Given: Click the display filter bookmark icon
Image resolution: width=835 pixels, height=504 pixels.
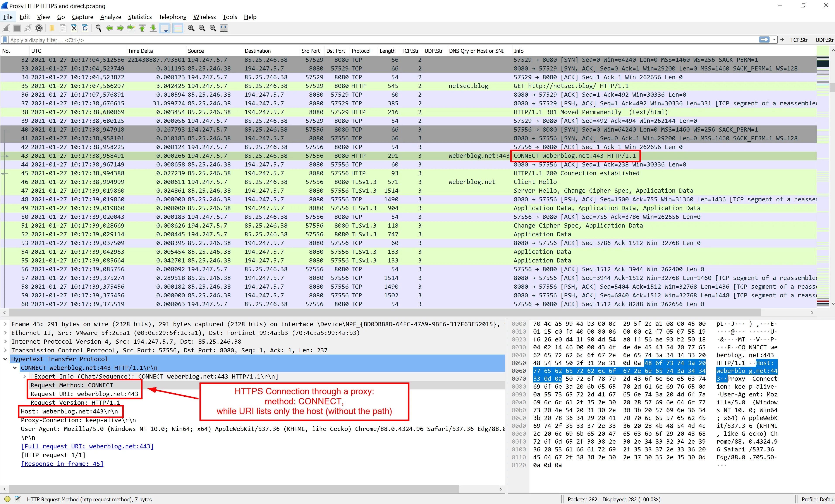Looking at the screenshot, I should [x=5, y=40].
